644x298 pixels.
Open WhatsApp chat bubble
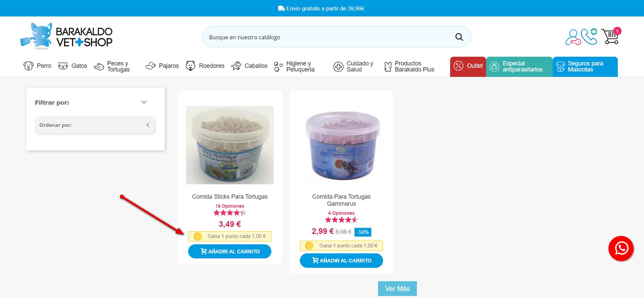(621, 248)
